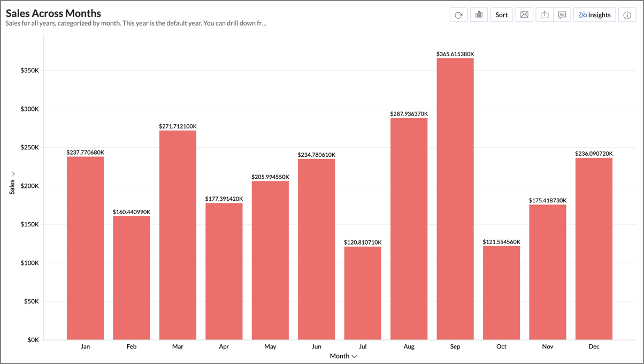This screenshot has width=644, height=364.
Task: Open the comments speech bubble icon
Action: [562, 15]
